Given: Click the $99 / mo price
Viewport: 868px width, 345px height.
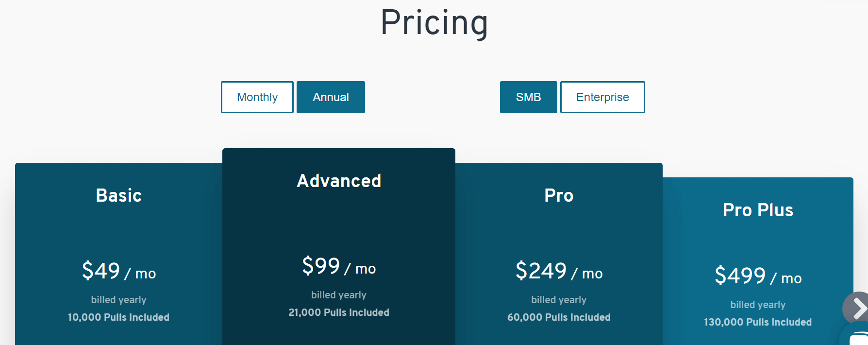Looking at the screenshot, I should (339, 266).
